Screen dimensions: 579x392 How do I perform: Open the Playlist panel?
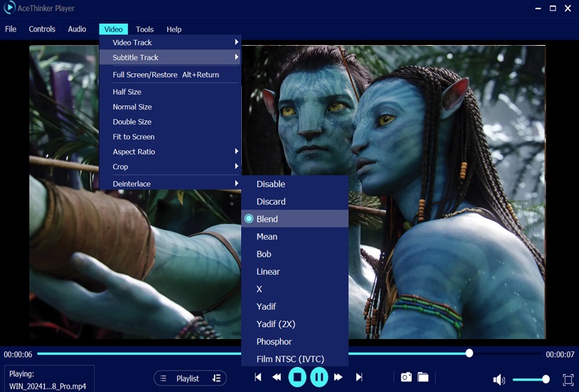[188, 378]
